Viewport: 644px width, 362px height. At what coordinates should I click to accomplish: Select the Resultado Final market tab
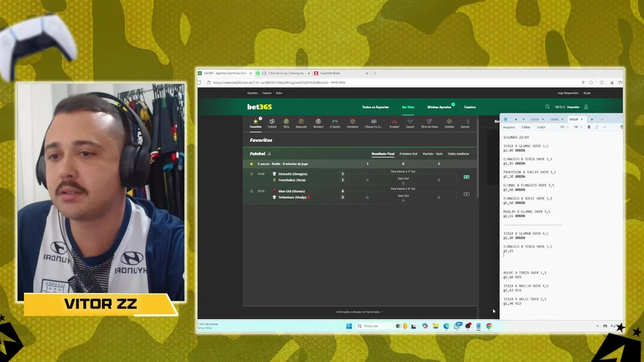[383, 154]
